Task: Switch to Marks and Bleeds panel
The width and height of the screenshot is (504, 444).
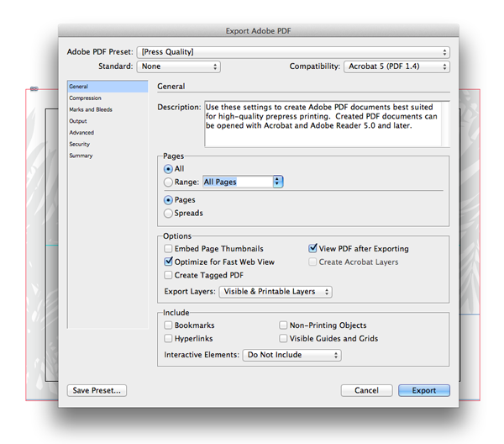Action: click(x=108, y=109)
